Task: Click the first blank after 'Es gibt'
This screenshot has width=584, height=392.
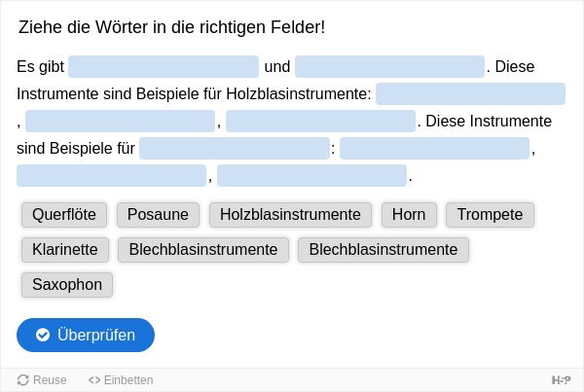Action: pyautogui.click(x=164, y=67)
